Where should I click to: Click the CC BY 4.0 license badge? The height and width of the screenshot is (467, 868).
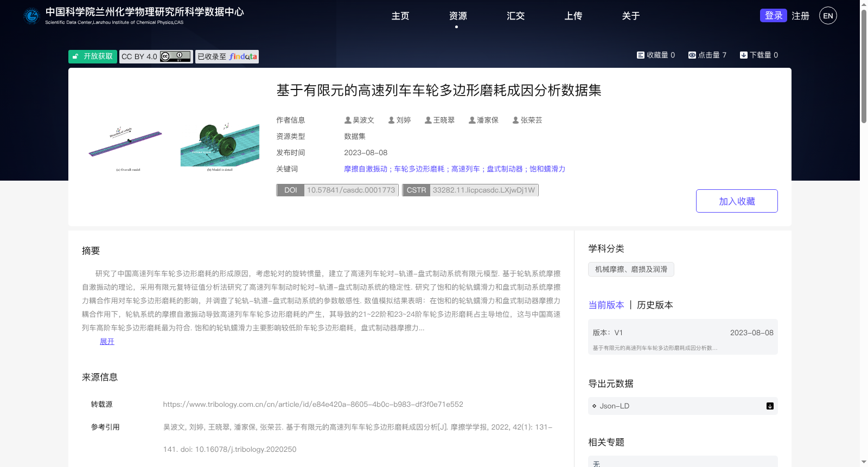pyautogui.click(x=156, y=56)
